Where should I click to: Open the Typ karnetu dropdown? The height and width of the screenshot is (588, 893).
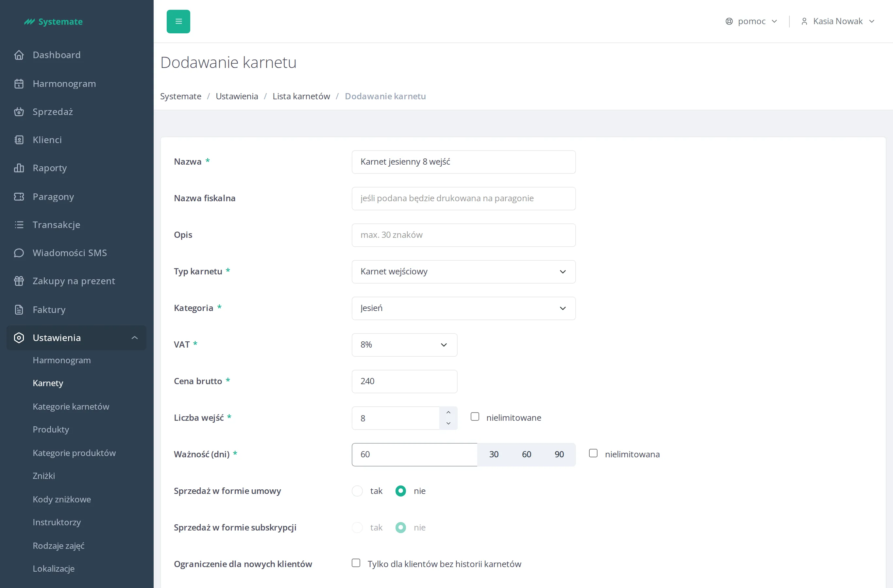pyautogui.click(x=463, y=271)
